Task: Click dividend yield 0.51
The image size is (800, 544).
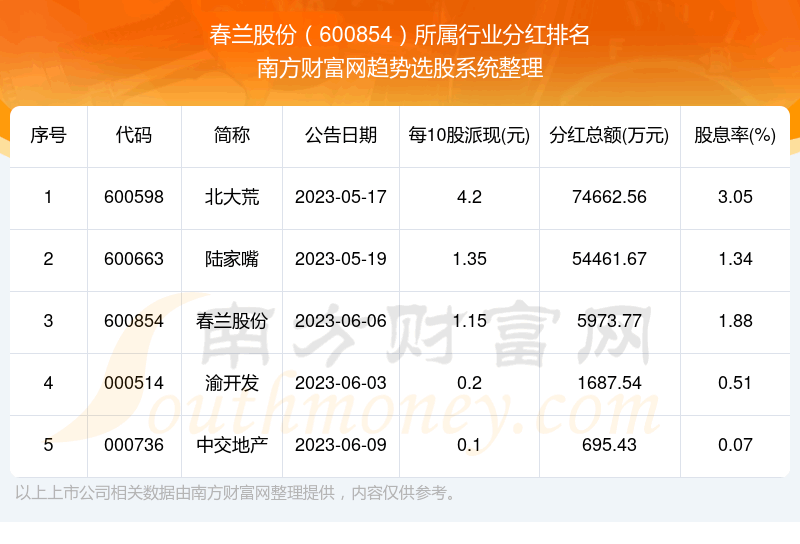Action: coord(735,383)
